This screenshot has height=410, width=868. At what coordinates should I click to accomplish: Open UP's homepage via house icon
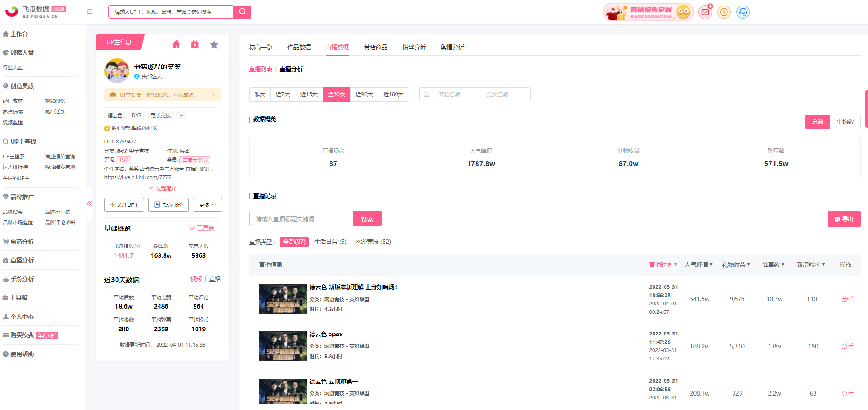pos(176,44)
